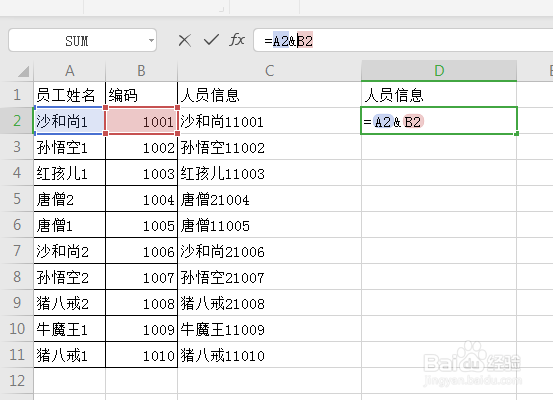Click empty cell D3 below the formula
This screenshot has height=400, width=553.
click(439, 147)
